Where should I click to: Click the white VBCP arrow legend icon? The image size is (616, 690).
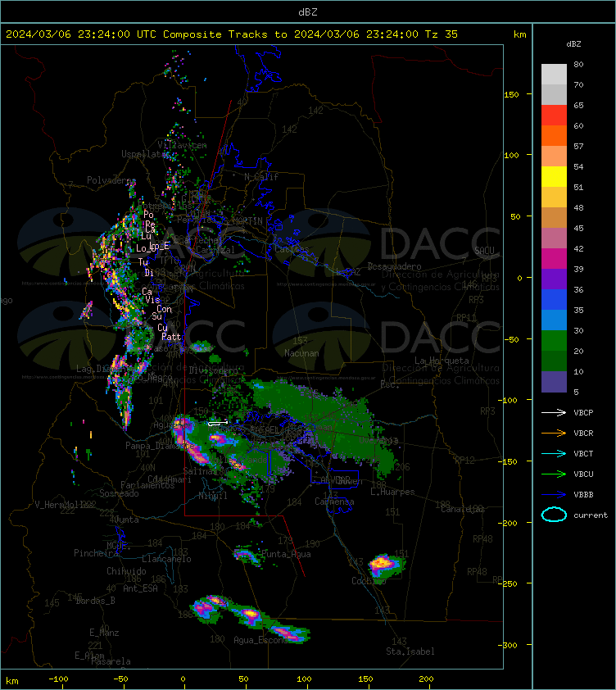(554, 412)
